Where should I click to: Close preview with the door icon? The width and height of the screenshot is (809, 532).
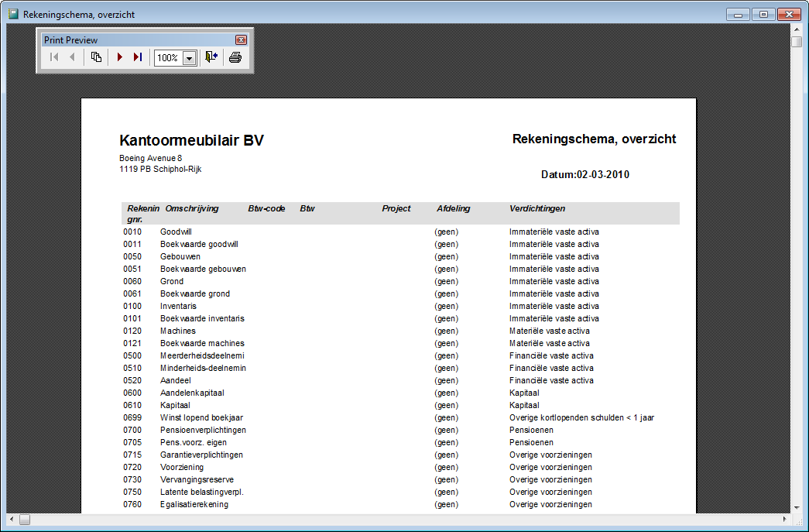[211, 57]
